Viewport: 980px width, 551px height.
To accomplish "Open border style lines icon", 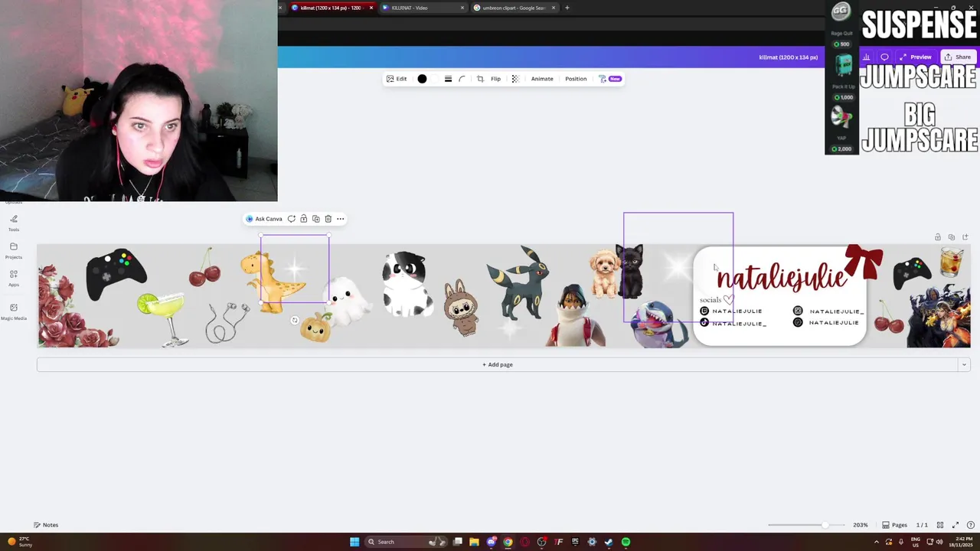I will point(448,79).
